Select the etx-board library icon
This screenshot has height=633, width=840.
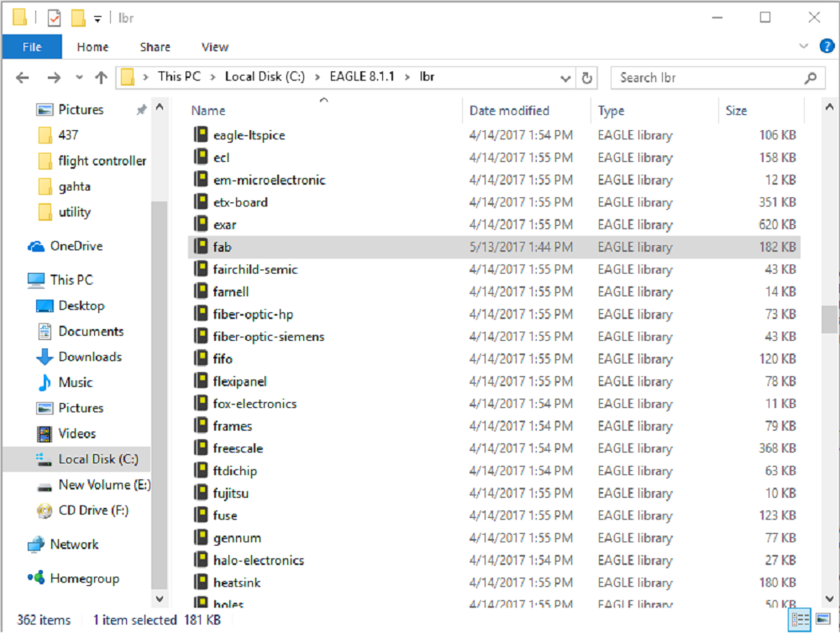pyautogui.click(x=201, y=201)
